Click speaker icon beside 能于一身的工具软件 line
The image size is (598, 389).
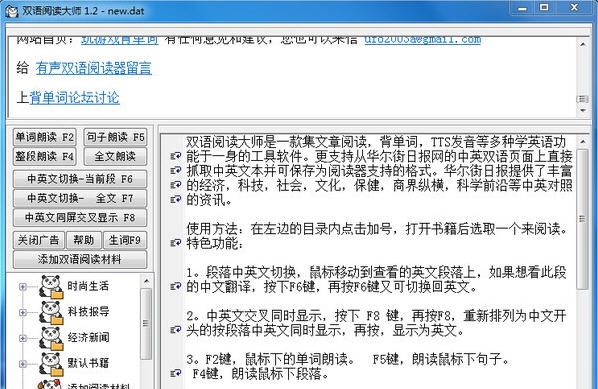[x=175, y=156]
